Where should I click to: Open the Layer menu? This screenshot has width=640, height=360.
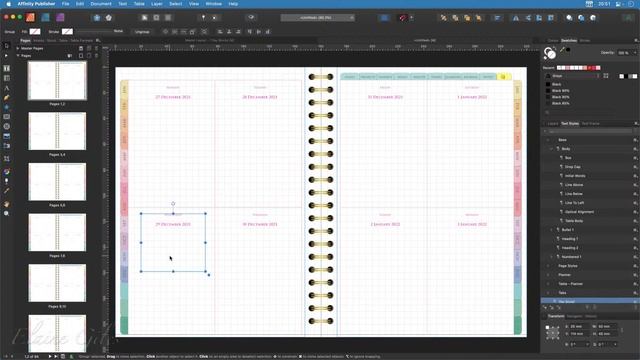pyautogui.click(x=157, y=4)
